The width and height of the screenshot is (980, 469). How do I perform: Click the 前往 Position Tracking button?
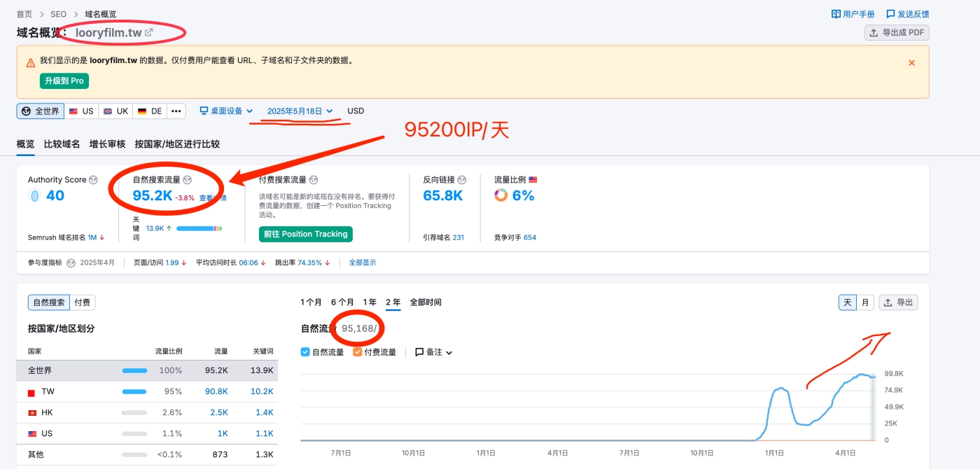pyautogui.click(x=306, y=234)
